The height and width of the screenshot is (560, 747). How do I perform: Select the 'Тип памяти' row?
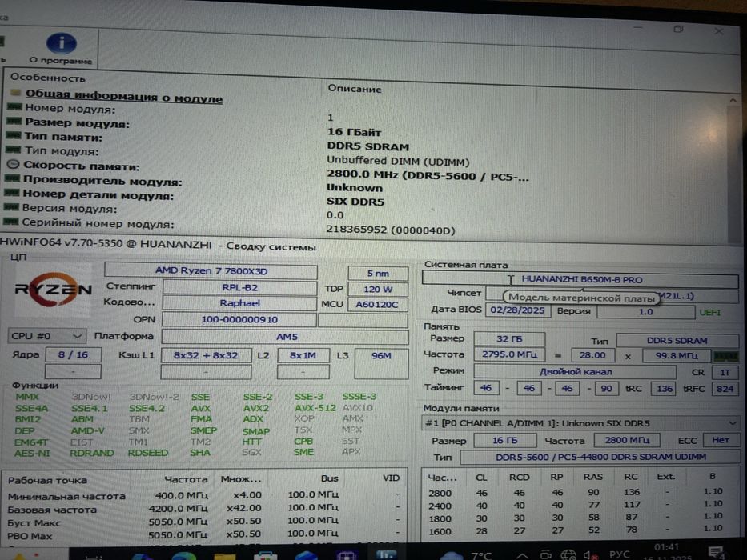(63, 137)
